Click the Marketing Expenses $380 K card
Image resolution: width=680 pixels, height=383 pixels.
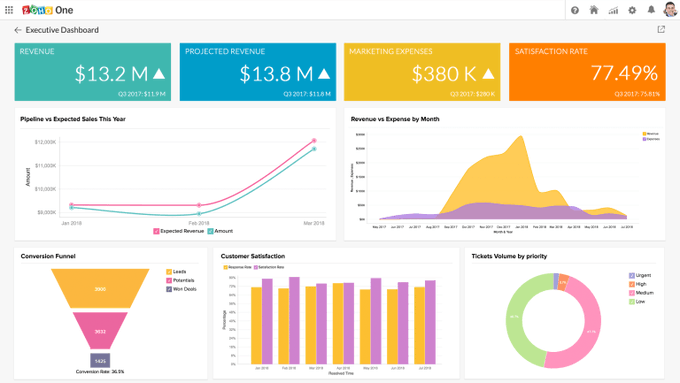422,72
